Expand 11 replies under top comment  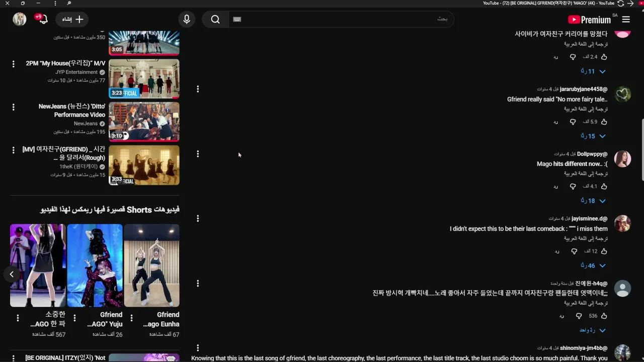pyautogui.click(x=594, y=71)
